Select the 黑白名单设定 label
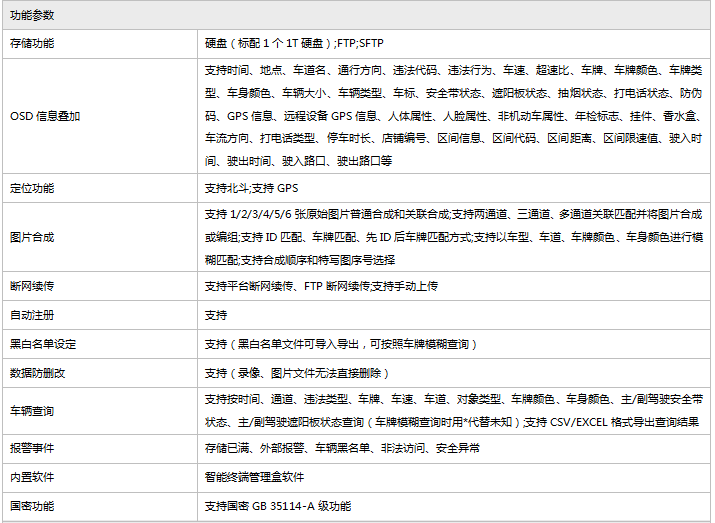This screenshot has height=523, width=715. [x=43, y=344]
